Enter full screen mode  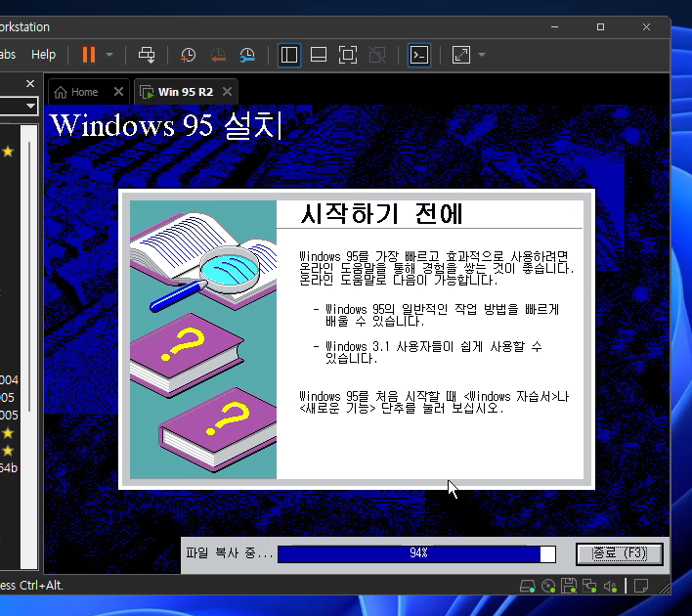coord(348,55)
